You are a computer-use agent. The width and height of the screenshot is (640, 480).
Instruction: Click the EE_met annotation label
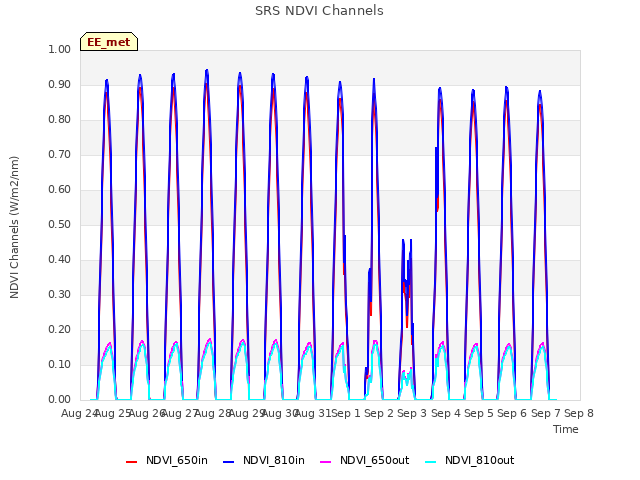[x=109, y=42]
